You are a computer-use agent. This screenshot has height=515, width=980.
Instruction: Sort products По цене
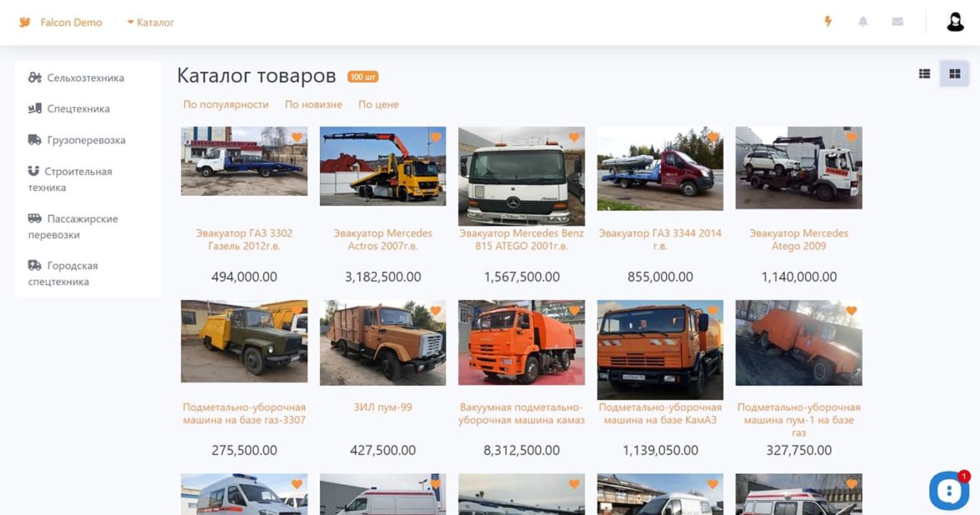378,104
